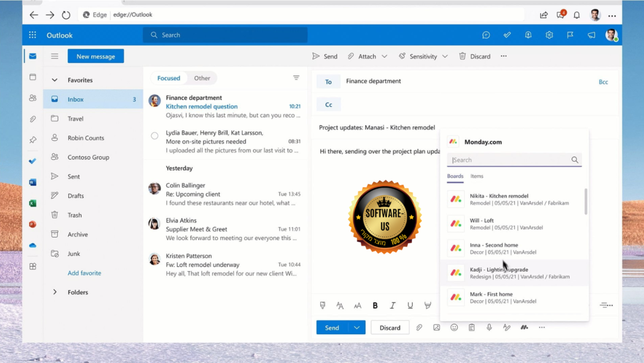644x363 pixels.
Task: Click the Monday.com board list scrollbar
Action: [x=585, y=201]
